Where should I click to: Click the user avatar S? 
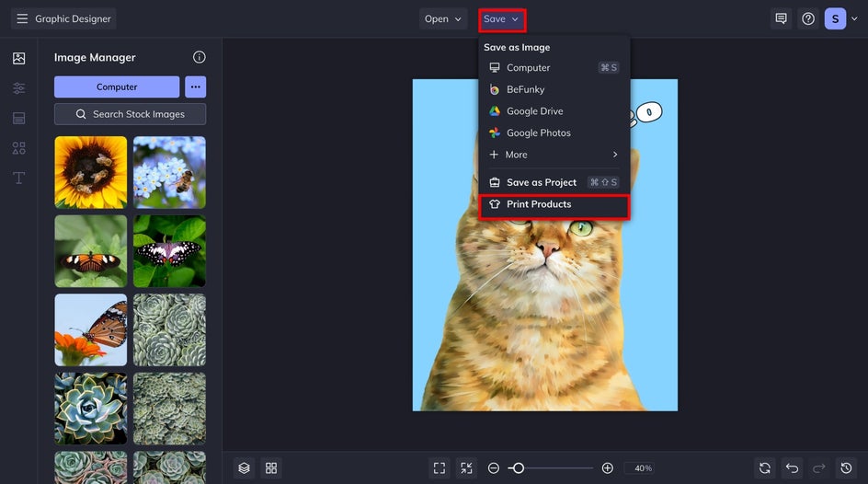coord(835,18)
